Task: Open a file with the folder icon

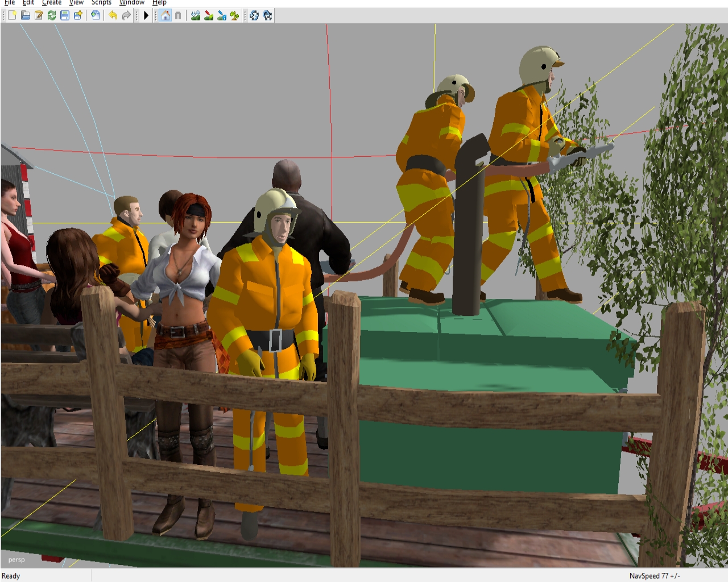Action: pos(26,15)
